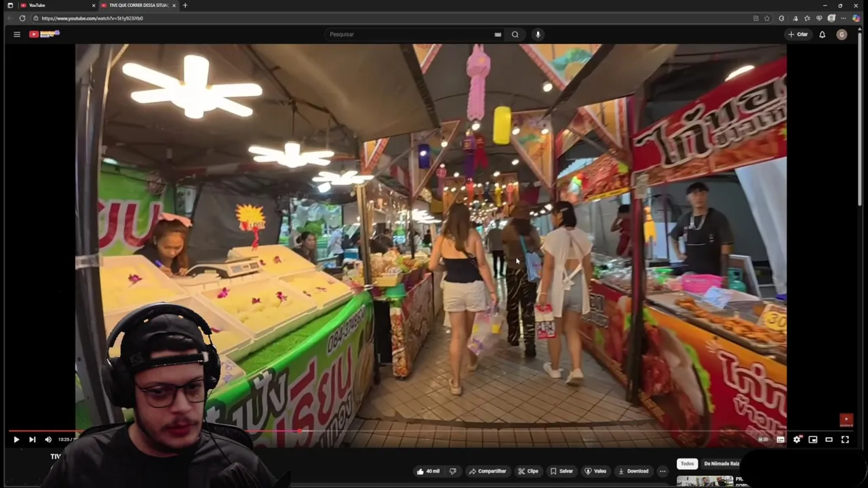Screen dimensions: 868x488
Task: Enter fullscreen mode
Action: click(845, 439)
